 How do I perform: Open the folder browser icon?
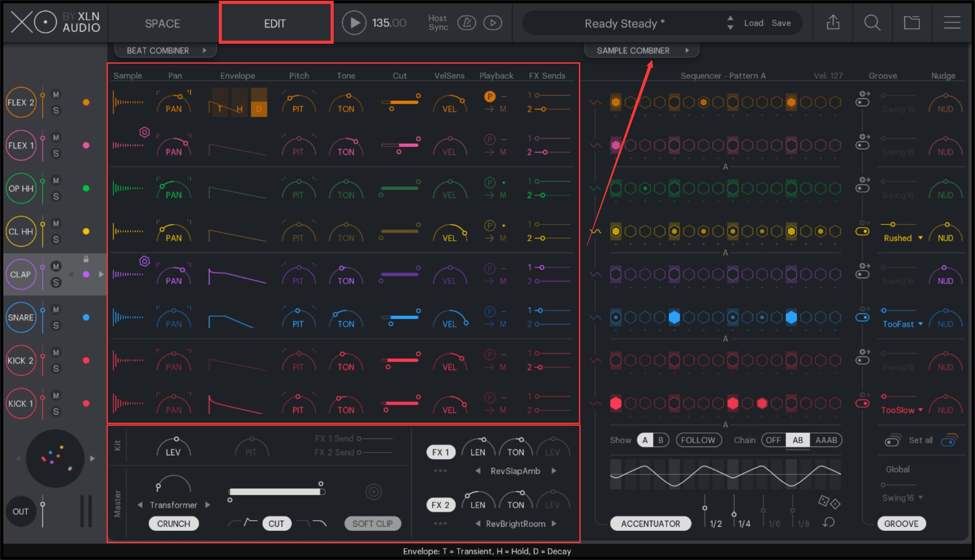click(912, 23)
